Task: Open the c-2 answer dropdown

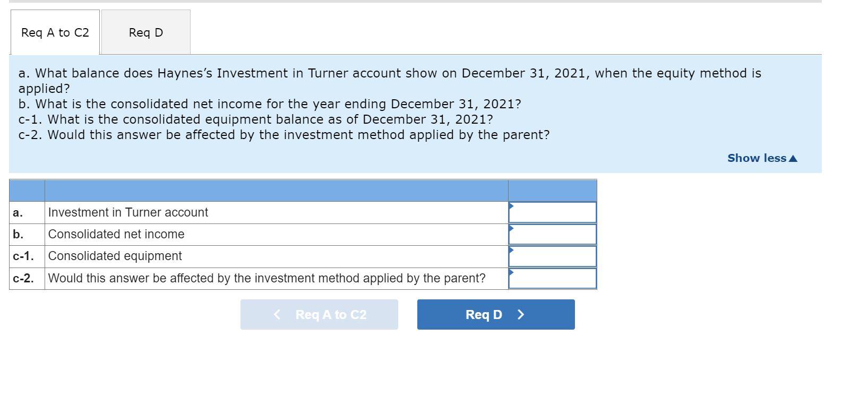Action: point(511,273)
